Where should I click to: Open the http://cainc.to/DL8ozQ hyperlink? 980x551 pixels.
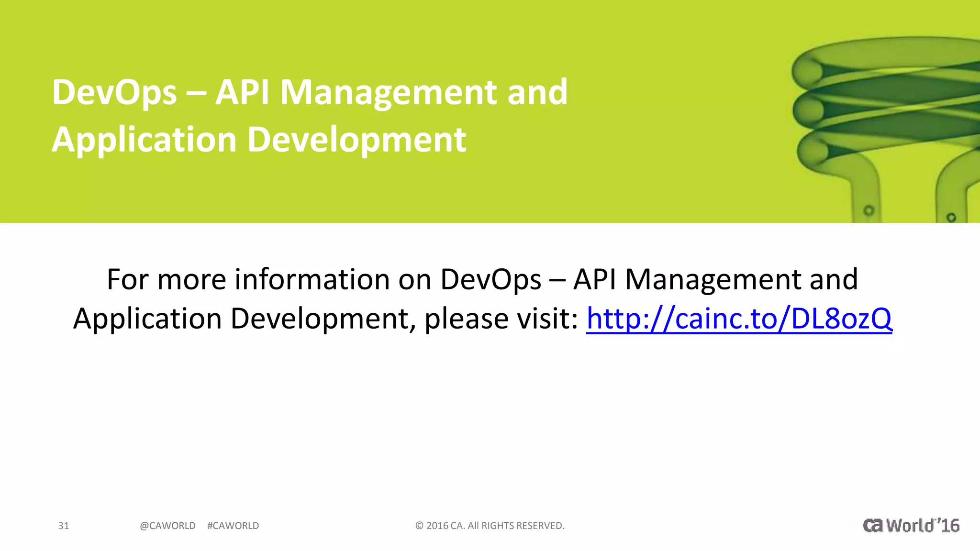tap(739, 319)
